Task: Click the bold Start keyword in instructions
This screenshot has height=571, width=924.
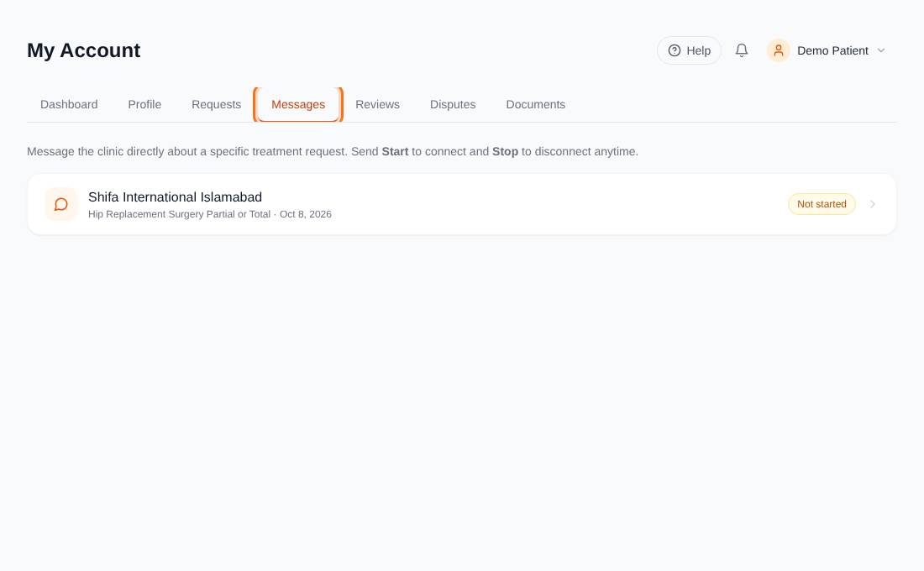Action: (395, 151)
